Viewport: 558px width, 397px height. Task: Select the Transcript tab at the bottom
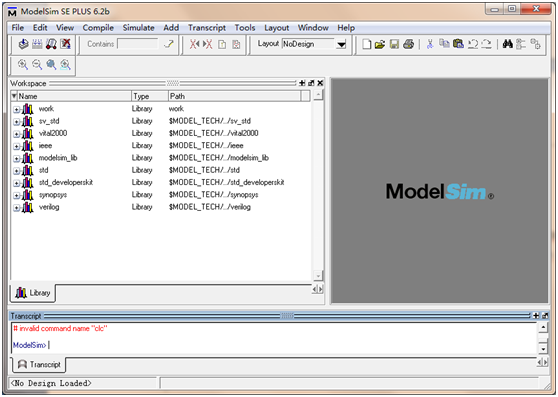point(39,364)
